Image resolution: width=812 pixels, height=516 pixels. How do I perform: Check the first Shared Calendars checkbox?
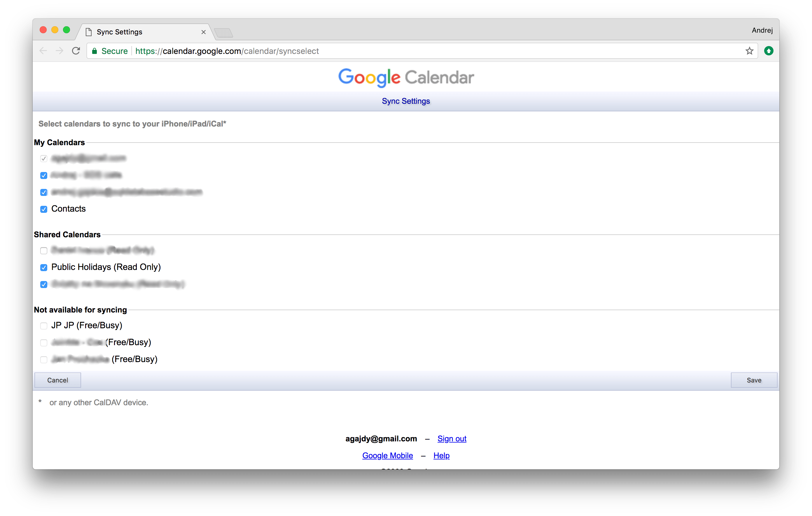point(44,251)
